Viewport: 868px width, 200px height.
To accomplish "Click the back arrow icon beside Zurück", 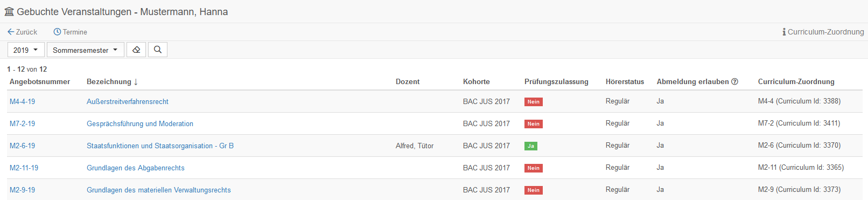I will pos(11,32).
